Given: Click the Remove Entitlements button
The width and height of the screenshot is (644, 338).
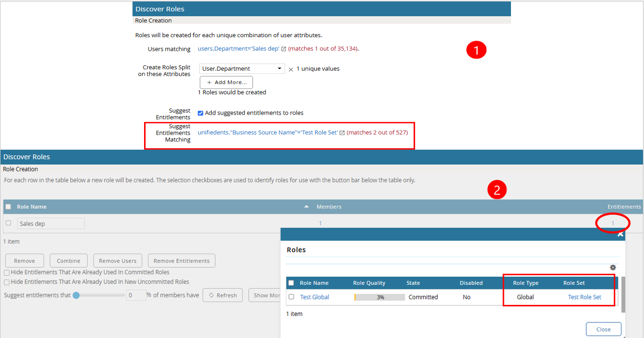Looking at the screenshot, I should tap(181, 261).
